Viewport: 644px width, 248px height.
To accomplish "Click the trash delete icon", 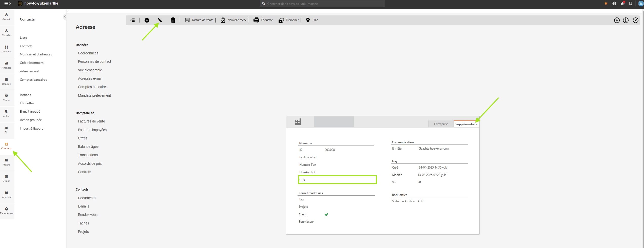I will pyautogui.click(x=173, y=20).
